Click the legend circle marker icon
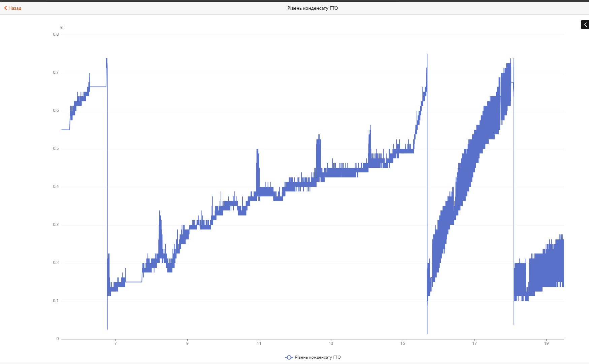Screen dimensions: 589x364 pyautogui.click(x=289, y=357)
